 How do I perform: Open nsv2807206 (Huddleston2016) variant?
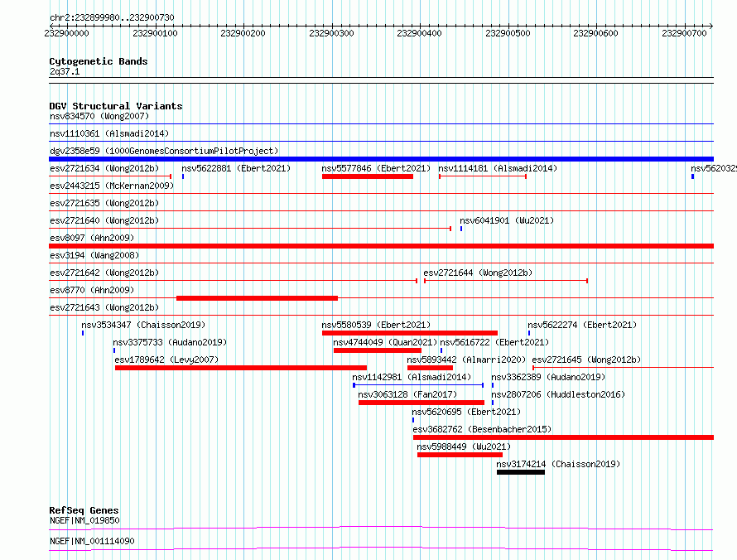point(558,394)
